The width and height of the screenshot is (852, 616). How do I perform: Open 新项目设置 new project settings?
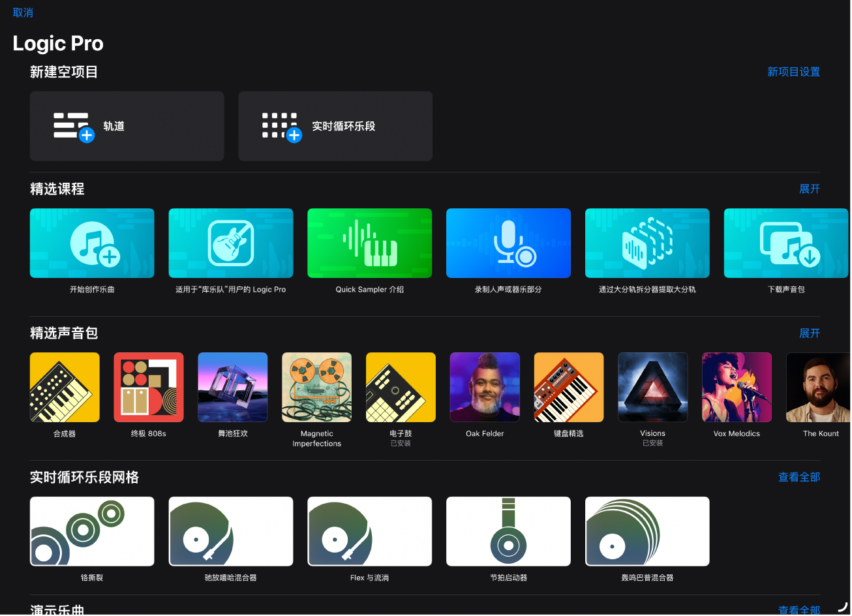click(793, 72)
